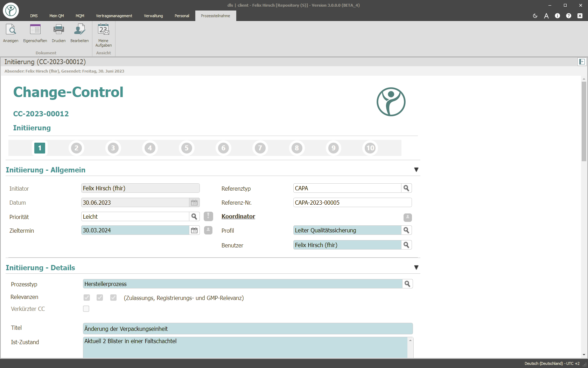This screenshot has width=588, height=368.
Task: Click the info button in the titlebar
Action: pyautogui.click(x=557, y=16)
